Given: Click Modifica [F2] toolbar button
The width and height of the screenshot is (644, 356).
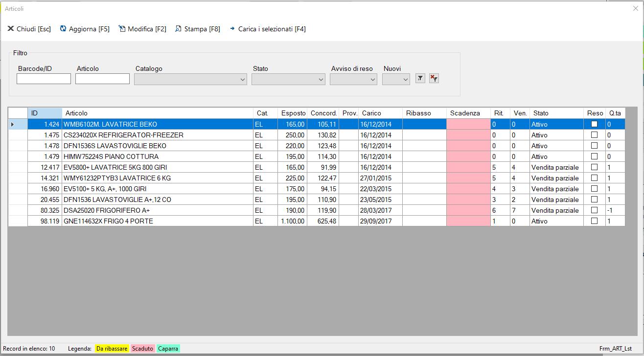Looking at the screenshot, I should tap(142, 29).
